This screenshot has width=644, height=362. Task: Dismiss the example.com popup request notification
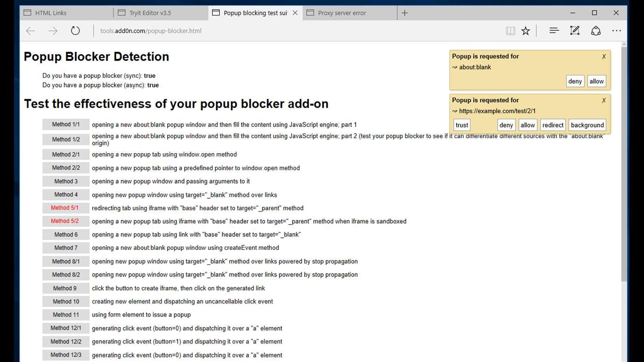coord(604,100)
